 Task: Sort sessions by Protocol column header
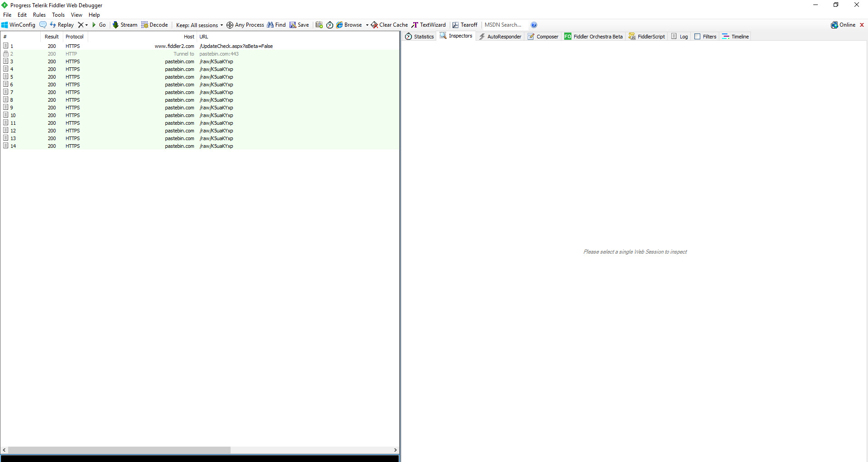point(75,37)
